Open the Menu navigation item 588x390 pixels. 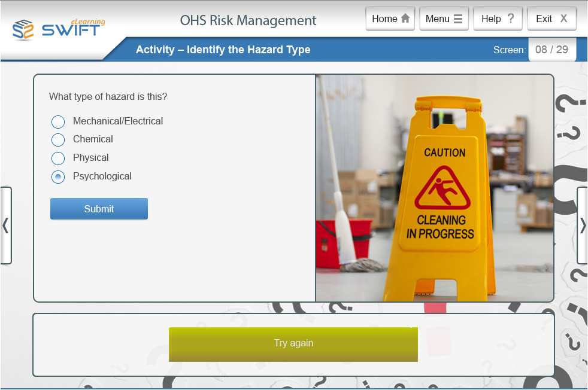coord(444,19)
